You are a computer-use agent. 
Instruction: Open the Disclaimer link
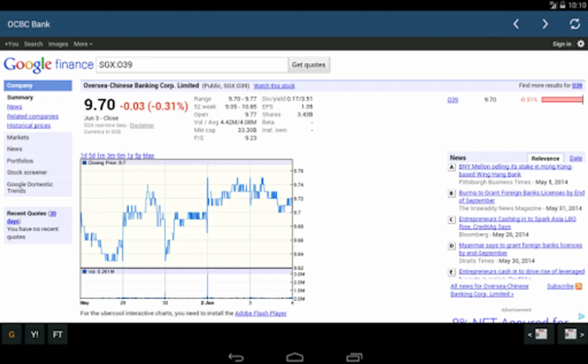[x=142, y=125]
